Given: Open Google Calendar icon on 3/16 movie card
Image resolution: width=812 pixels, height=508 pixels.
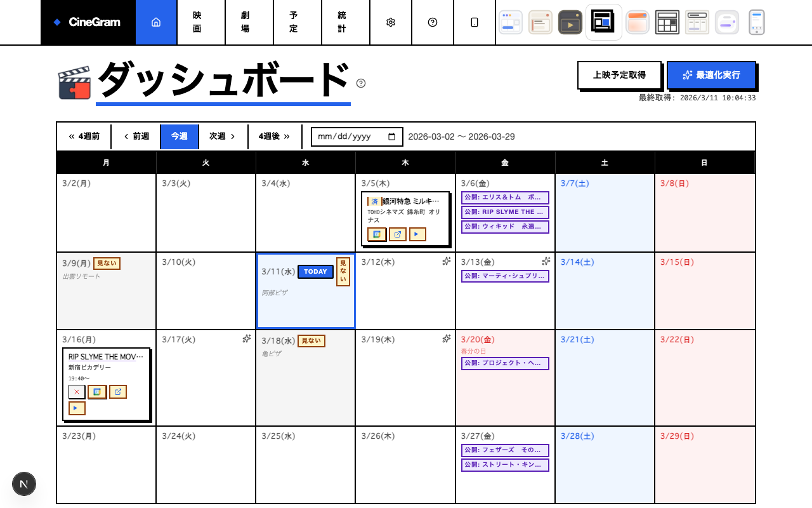Looking at the screenshot, I should tap(96, 392).
